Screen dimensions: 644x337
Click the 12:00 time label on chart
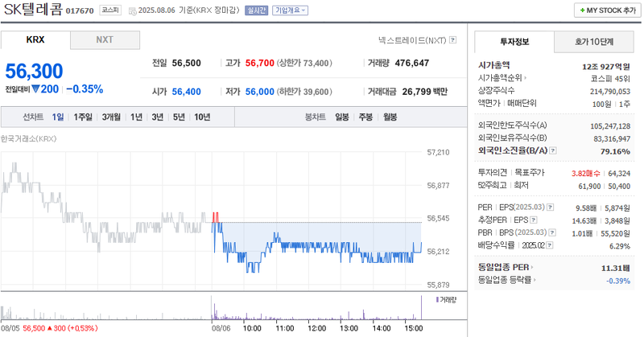tap(316, 328)
